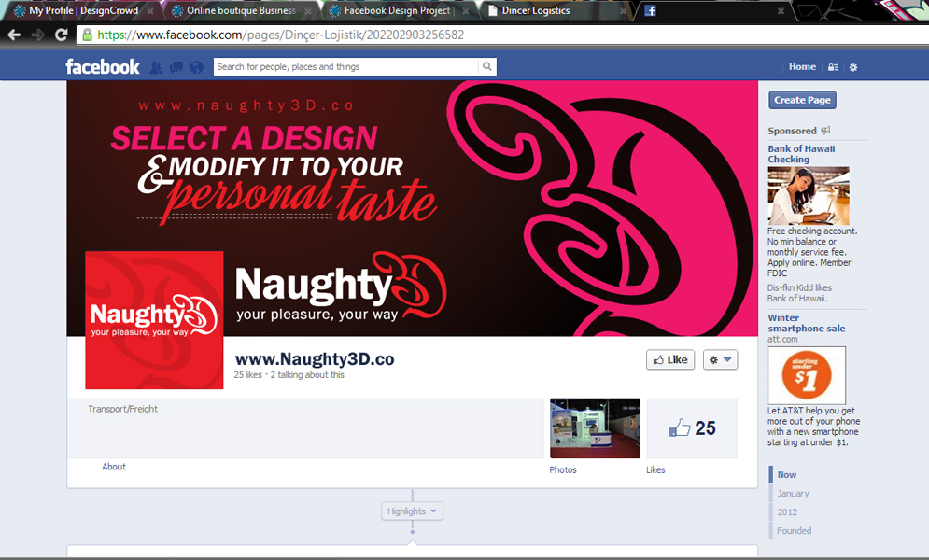Click the search magnifier button
This screenshot has width=929, height=560.
click(487, 66)
